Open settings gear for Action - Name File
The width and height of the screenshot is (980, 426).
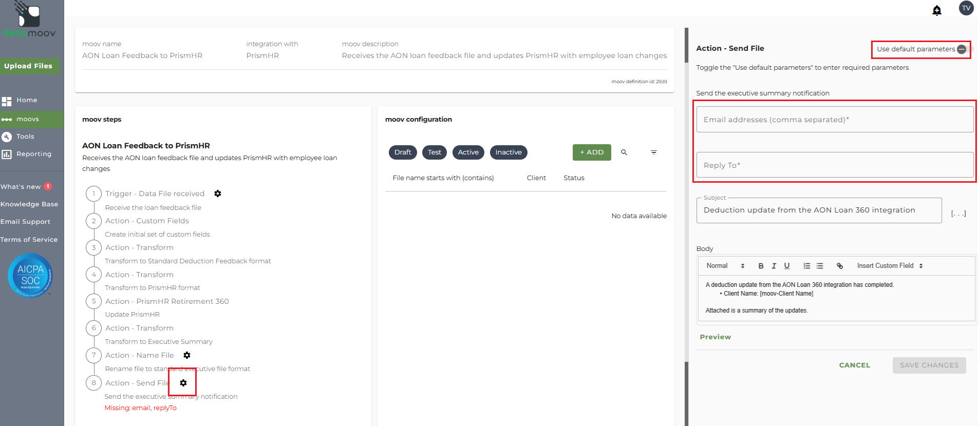187,355
